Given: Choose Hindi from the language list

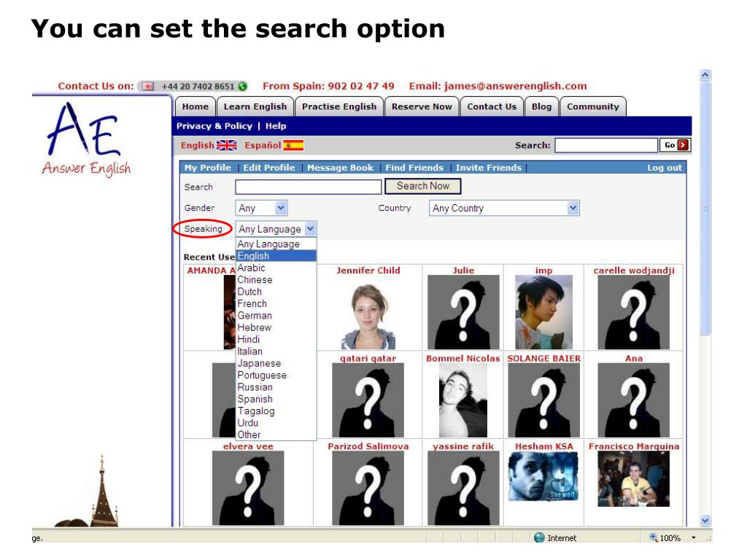Looking at the screenshot, I should pyautogui.click(x=276, y=339).
